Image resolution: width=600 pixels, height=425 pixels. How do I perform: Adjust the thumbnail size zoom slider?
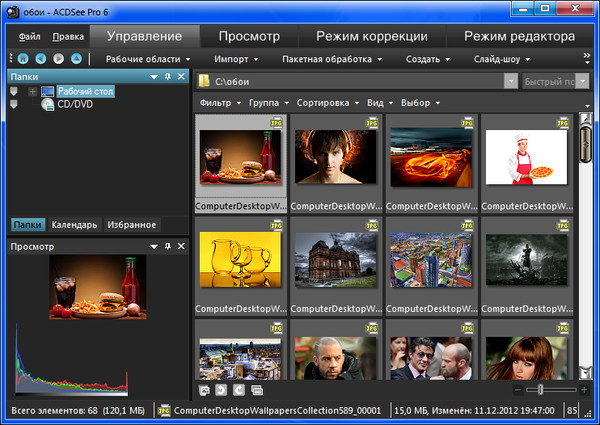[x=541, y=389]
